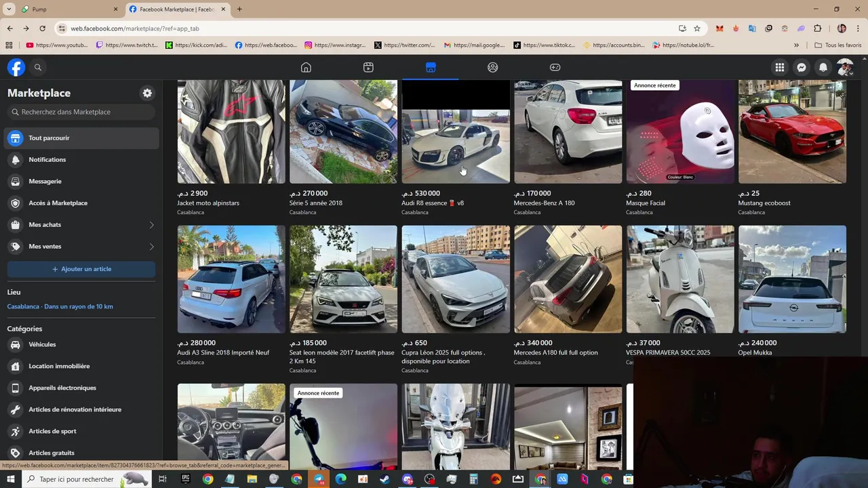Open the Véhicules category
Screen dimensions: 868x488
click(x=81, y=344)
